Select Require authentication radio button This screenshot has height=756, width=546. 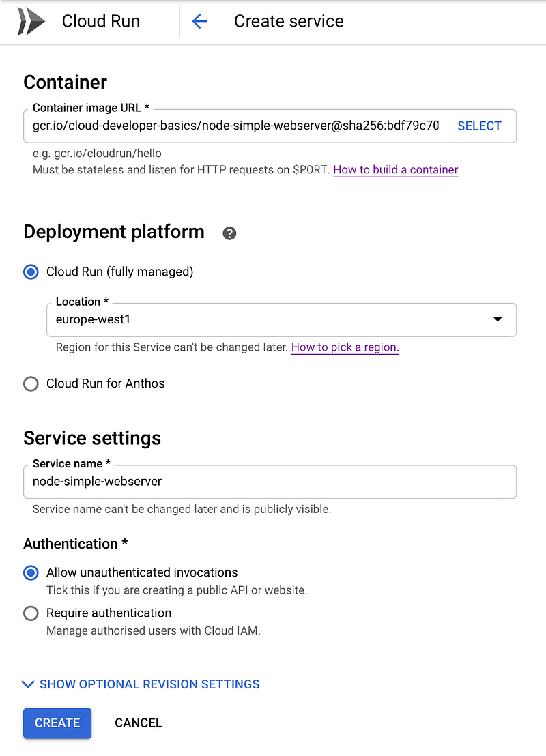pos(31,613)
